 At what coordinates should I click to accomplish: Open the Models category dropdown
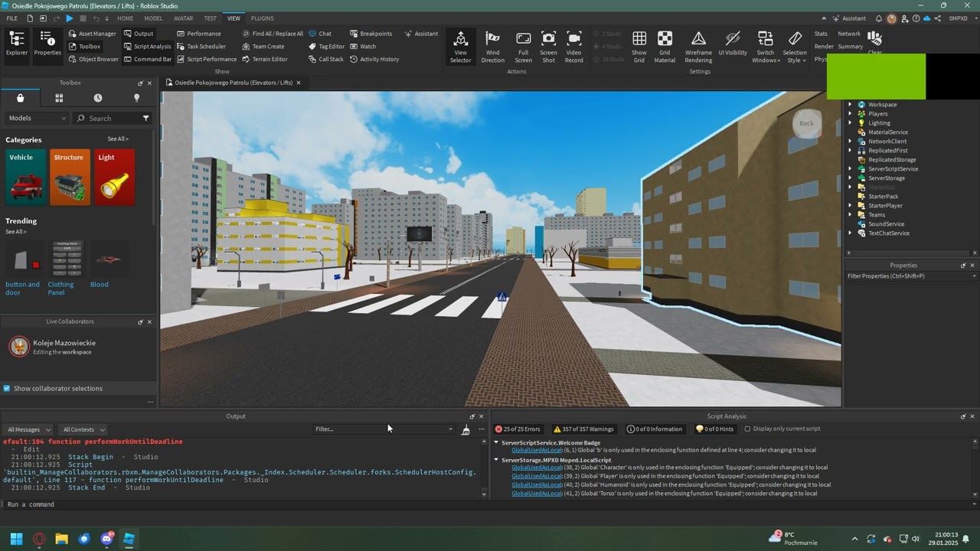(37, 119)
